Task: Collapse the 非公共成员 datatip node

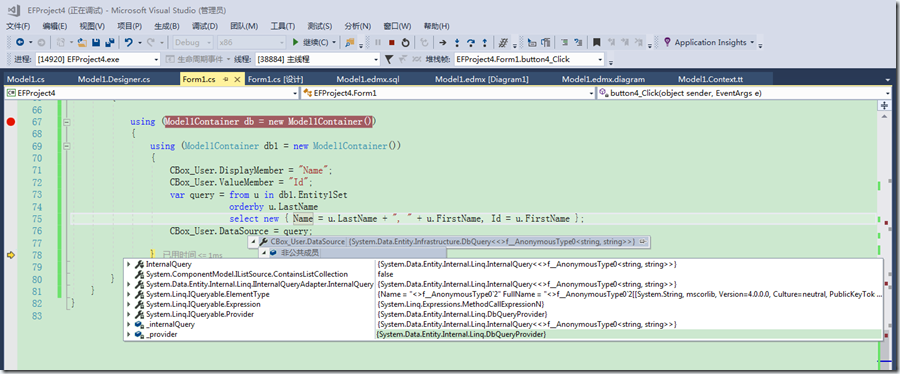Action: coord(265,252)
